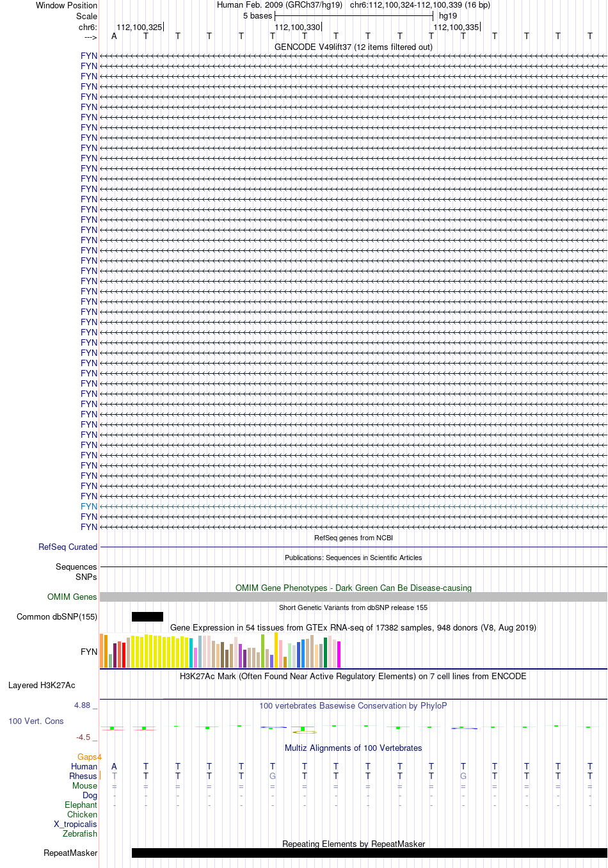Click the "chr6:" label beside the ruler
Screen dimensions: 608x868
(88, 27)
